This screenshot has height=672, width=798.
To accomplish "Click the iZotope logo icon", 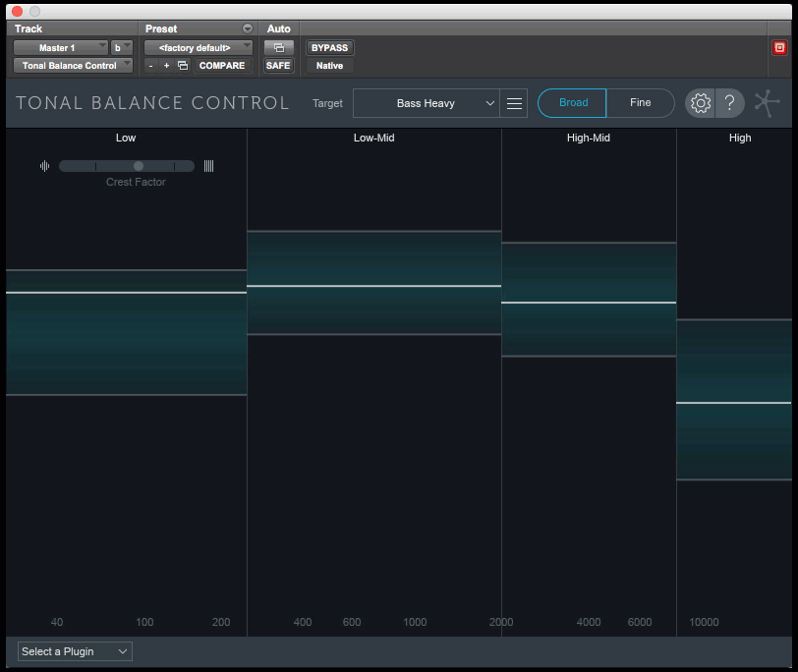I will click(767, 103).
